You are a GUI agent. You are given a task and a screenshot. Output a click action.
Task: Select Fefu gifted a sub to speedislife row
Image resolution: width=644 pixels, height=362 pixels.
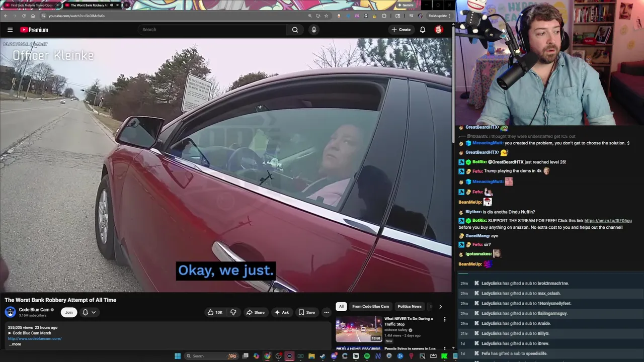[550, 353]
